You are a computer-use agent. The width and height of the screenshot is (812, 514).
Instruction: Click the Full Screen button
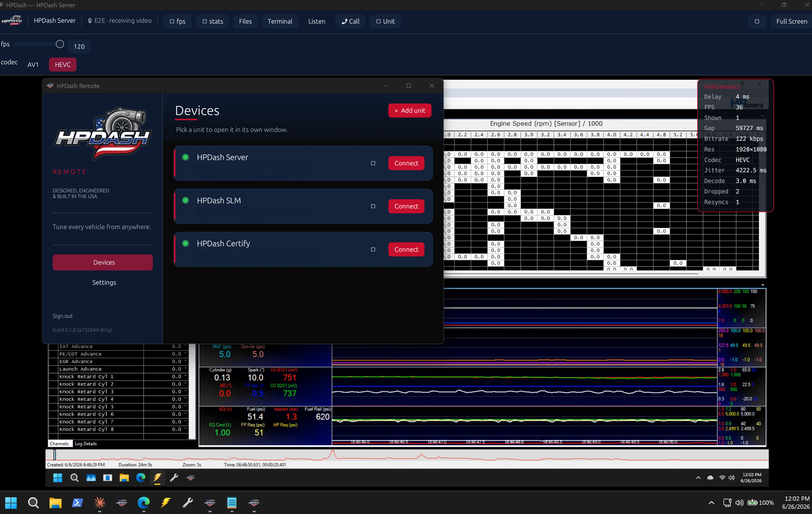click(x=792, y=21)
